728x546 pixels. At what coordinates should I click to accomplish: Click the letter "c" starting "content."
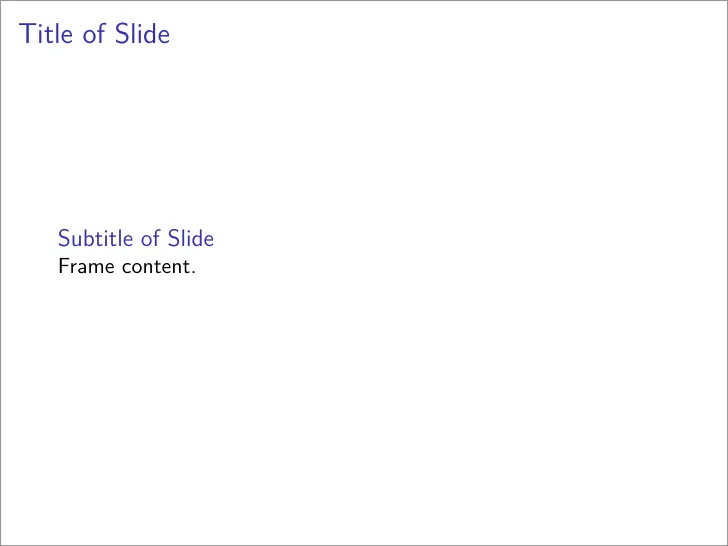(126, 269)
